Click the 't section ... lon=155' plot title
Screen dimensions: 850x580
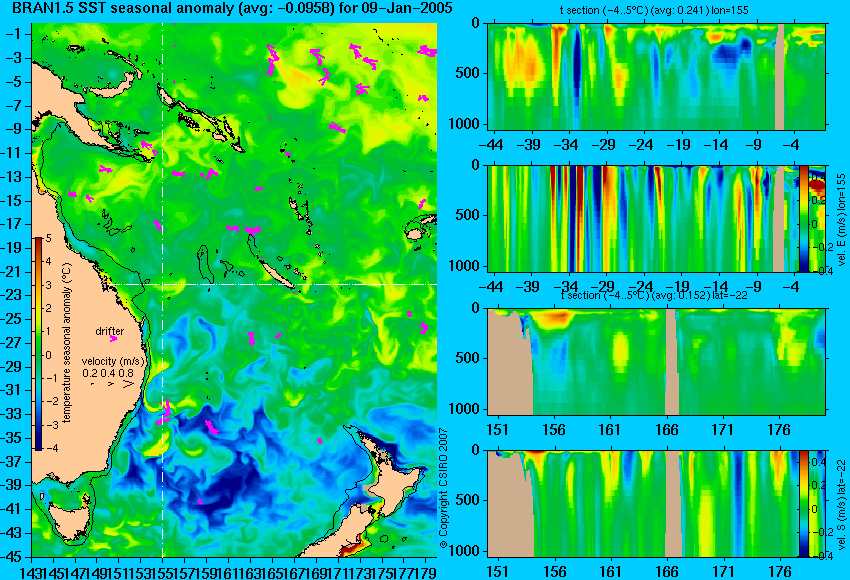point(654,10)
